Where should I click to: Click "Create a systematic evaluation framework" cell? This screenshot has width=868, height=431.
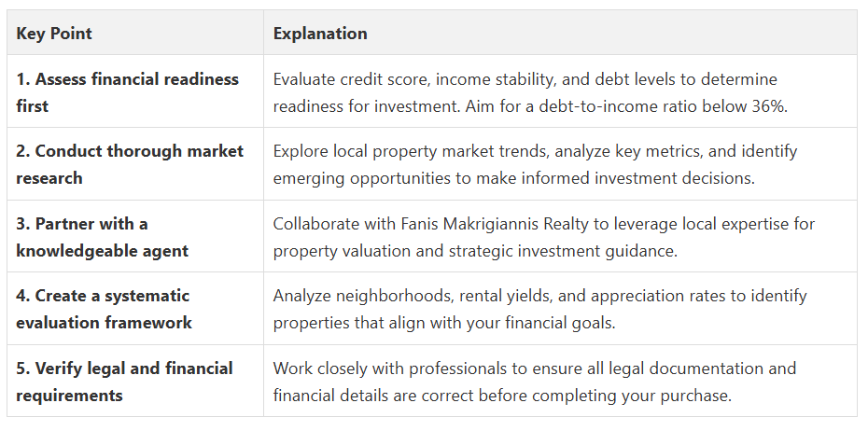tap(104, 309)
